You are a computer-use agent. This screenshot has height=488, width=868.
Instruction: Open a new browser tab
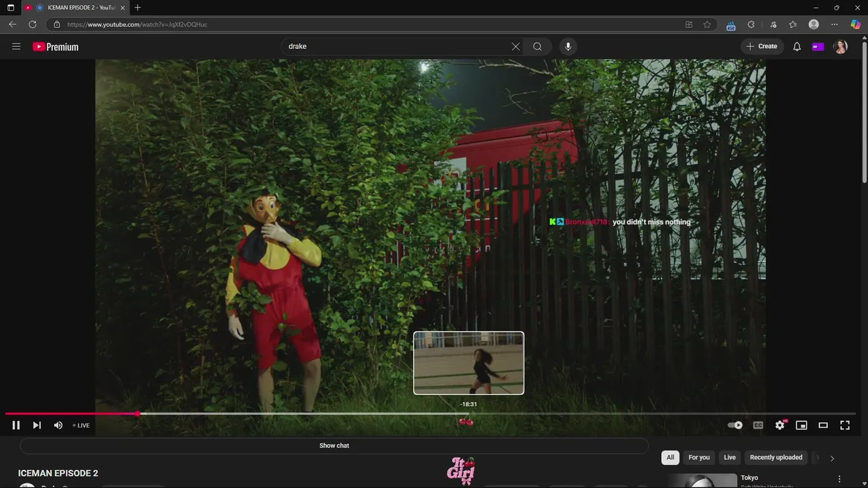click(x=138, y=7)
